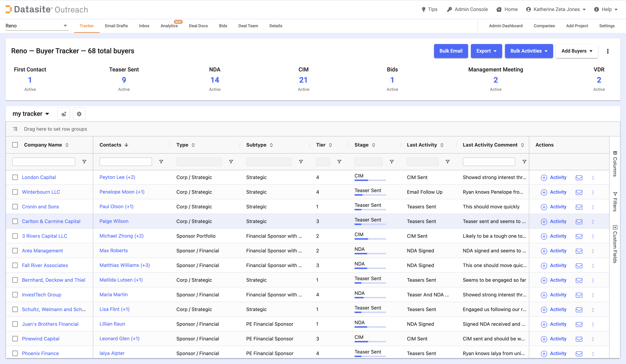Open the Fall River Associates company link
The image size is (626, 364).
tap(45, 265)
